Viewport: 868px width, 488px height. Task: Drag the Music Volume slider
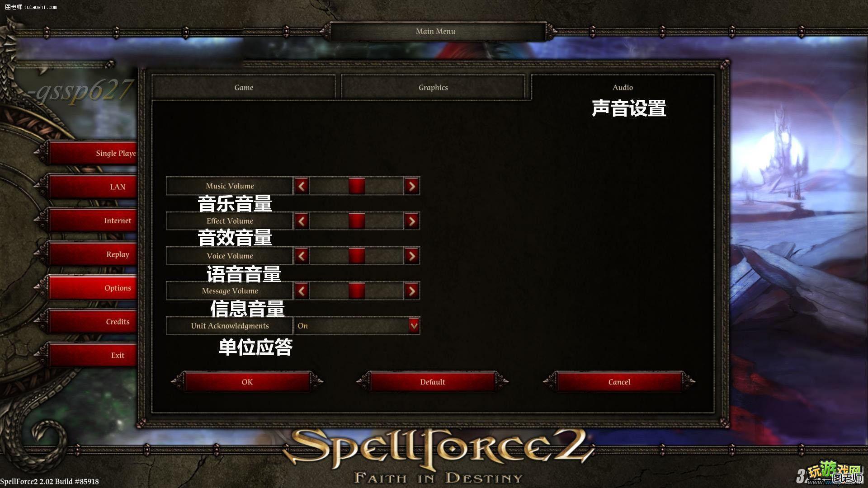coord(357,185)
